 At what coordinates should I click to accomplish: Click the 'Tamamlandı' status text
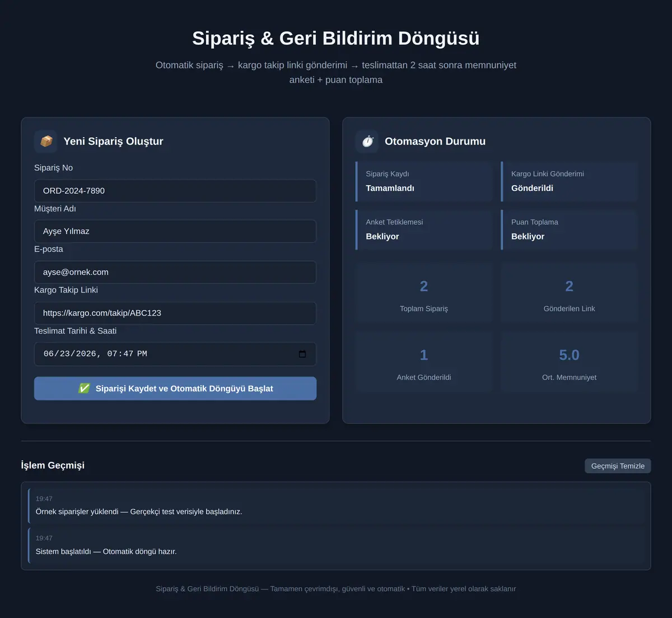point(390,189)
